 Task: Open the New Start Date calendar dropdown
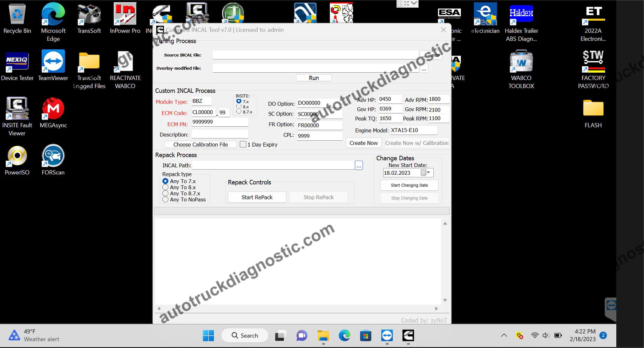426,173
